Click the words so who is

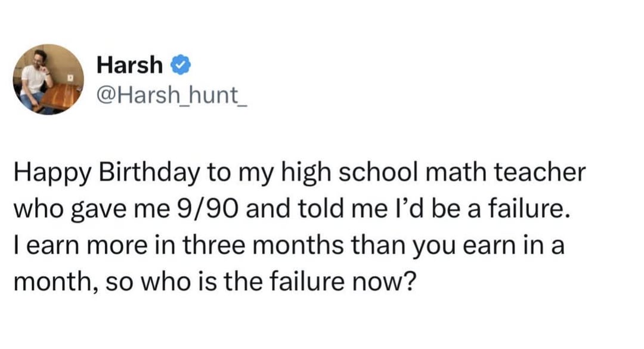[x=159, y=282]
